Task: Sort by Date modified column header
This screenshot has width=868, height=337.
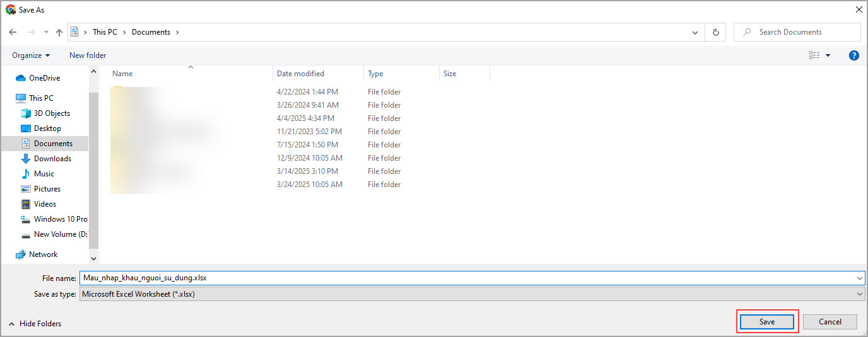Action: tap(300, 74)
